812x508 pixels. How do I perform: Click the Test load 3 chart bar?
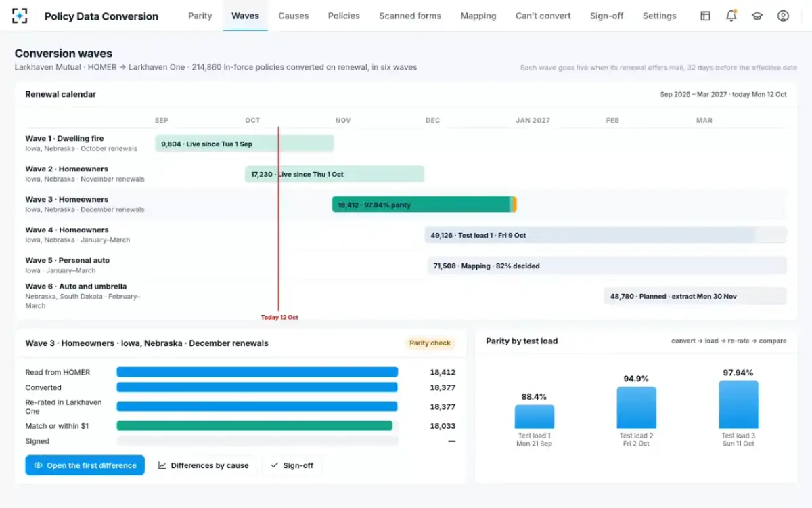[x=738, y=404]
